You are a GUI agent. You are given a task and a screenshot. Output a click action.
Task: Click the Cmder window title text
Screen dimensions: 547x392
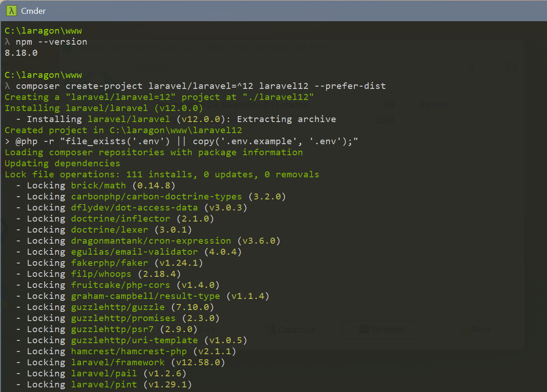pyautogui.click(x=33, y=11)
